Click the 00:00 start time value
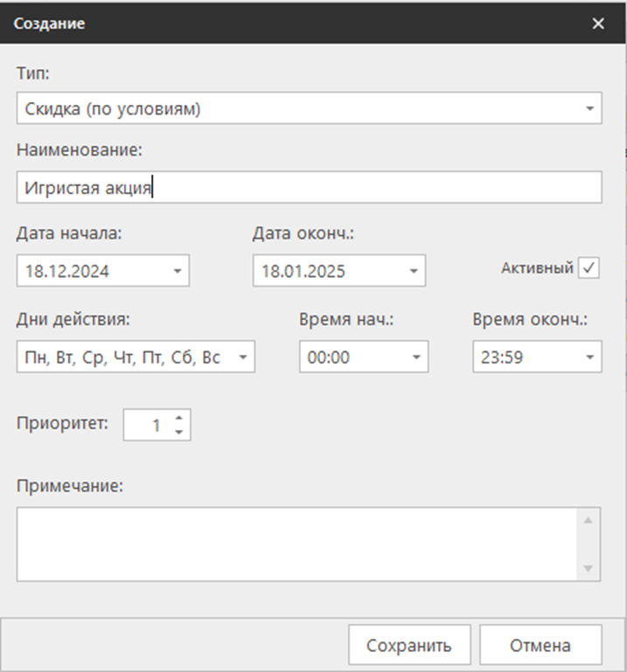The image size is (627, 672). click(x=324, y=357)
